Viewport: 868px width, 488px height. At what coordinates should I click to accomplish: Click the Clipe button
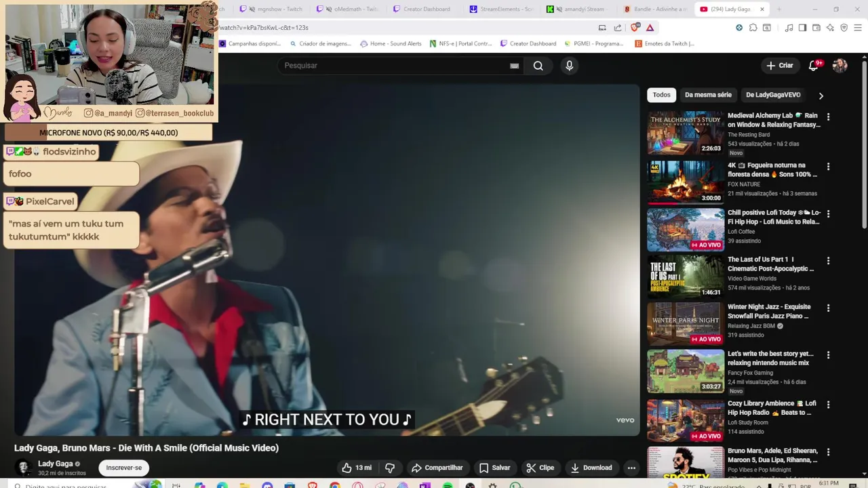click(540, 468)
